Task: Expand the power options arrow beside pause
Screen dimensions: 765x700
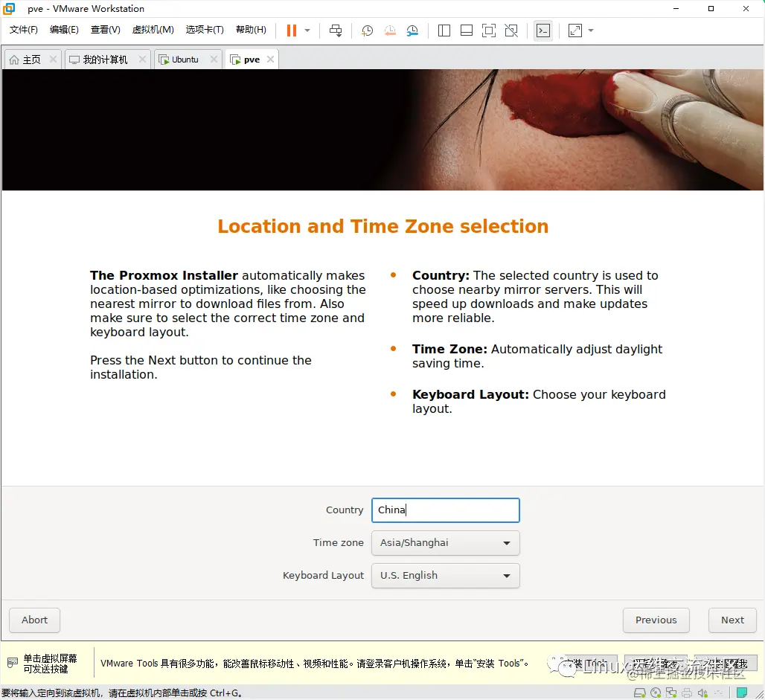Action: point(307,30)
